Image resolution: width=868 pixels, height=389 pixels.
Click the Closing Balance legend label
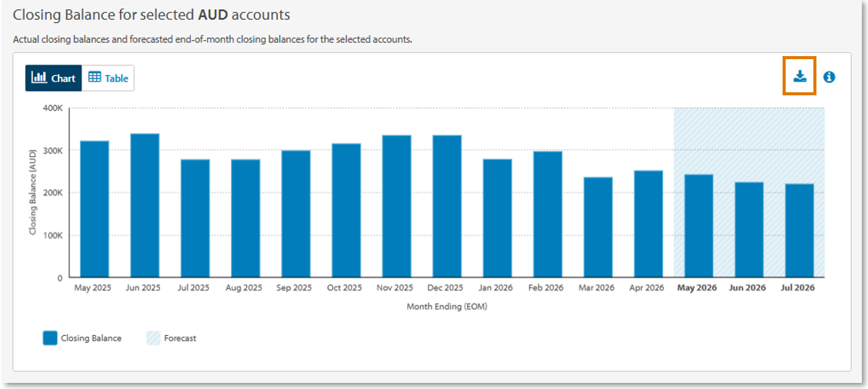92,338
